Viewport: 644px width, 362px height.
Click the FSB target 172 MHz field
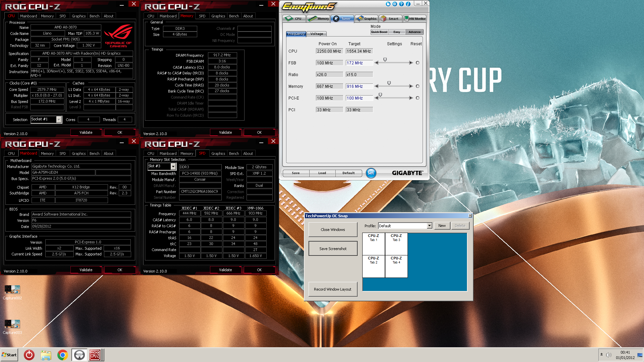(359, 63)
